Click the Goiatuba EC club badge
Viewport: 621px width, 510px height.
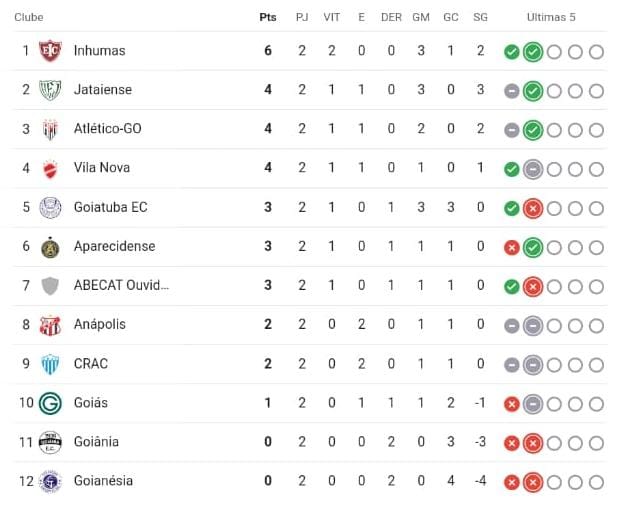point(50,207)
